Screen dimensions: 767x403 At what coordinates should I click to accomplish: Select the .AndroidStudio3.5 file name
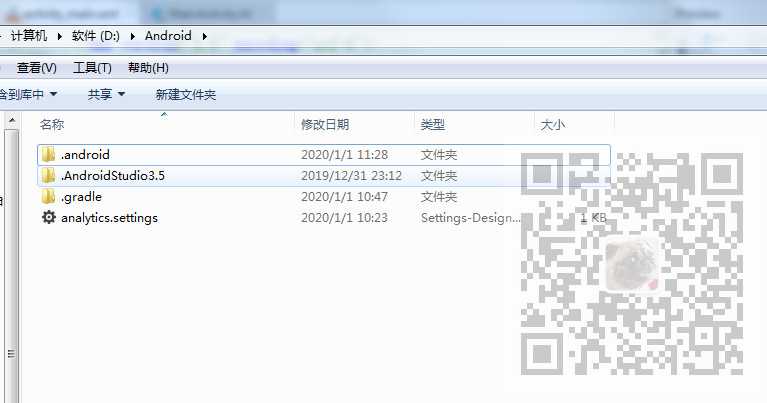(113, 176)
